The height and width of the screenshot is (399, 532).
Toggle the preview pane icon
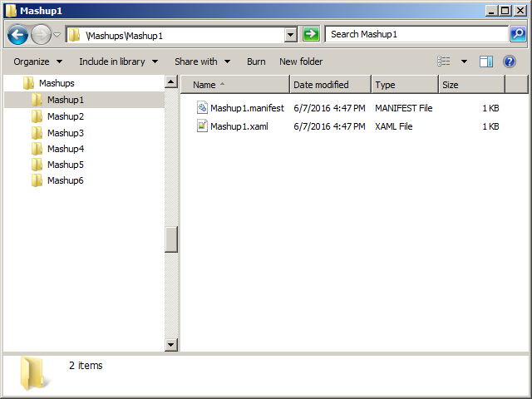click(486, 62)
